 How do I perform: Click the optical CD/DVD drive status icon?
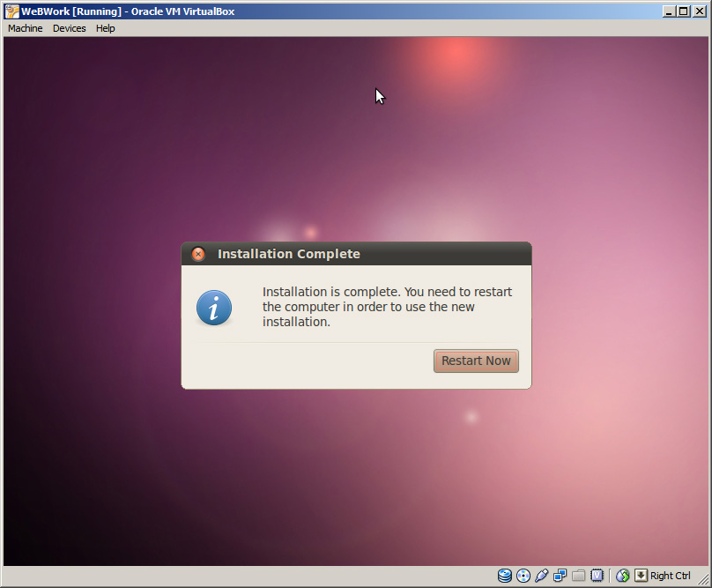tap(523, 576)
